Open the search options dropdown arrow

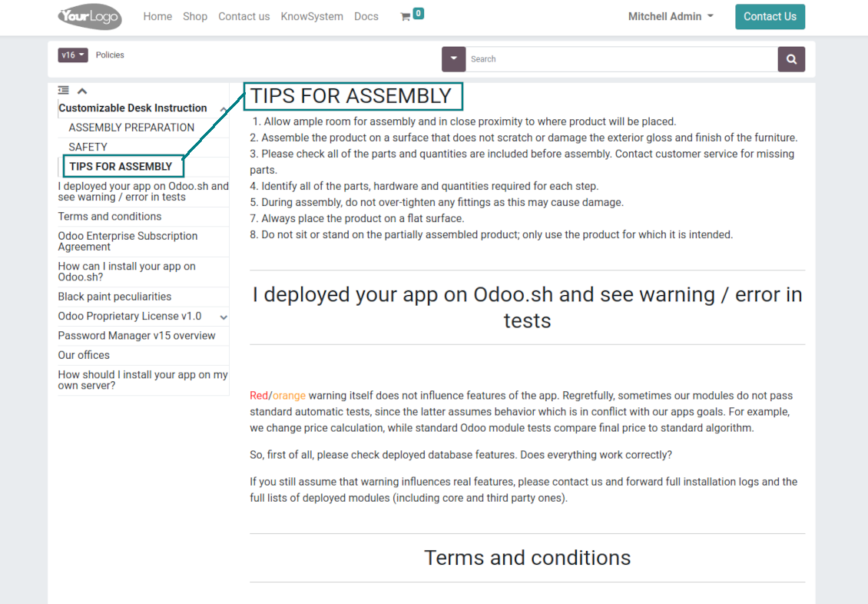tap(453, 59)
